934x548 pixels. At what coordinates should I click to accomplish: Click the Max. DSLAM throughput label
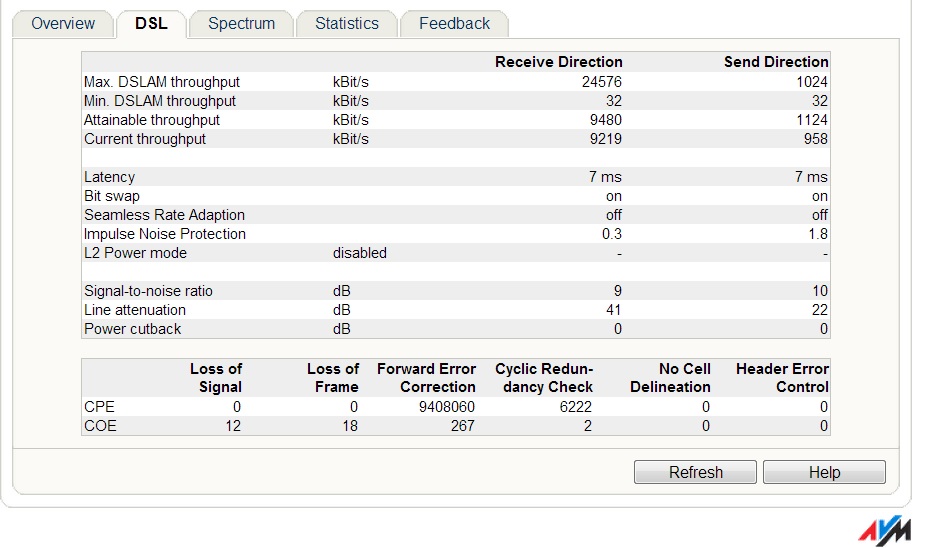[x=161, y=82]
